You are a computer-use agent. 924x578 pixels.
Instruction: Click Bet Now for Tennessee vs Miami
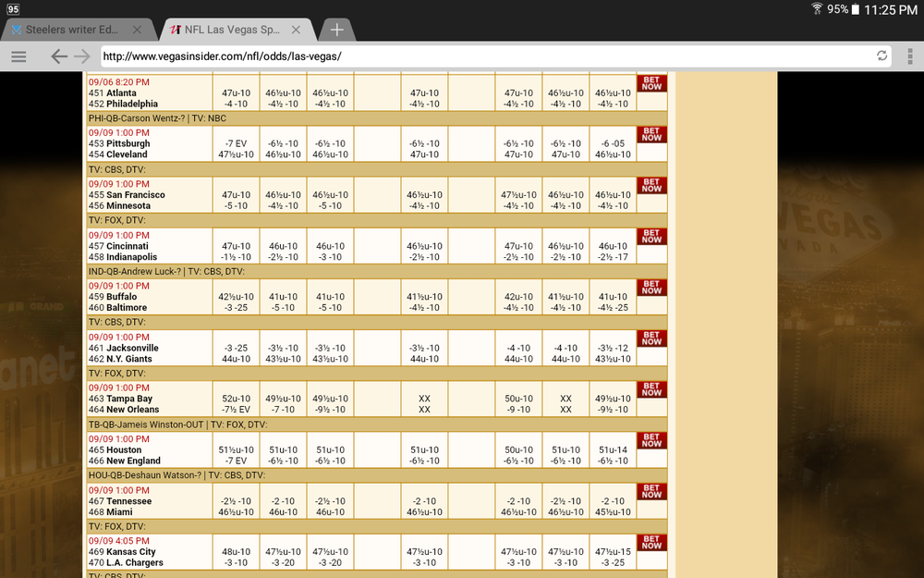[x=651, y=491]
